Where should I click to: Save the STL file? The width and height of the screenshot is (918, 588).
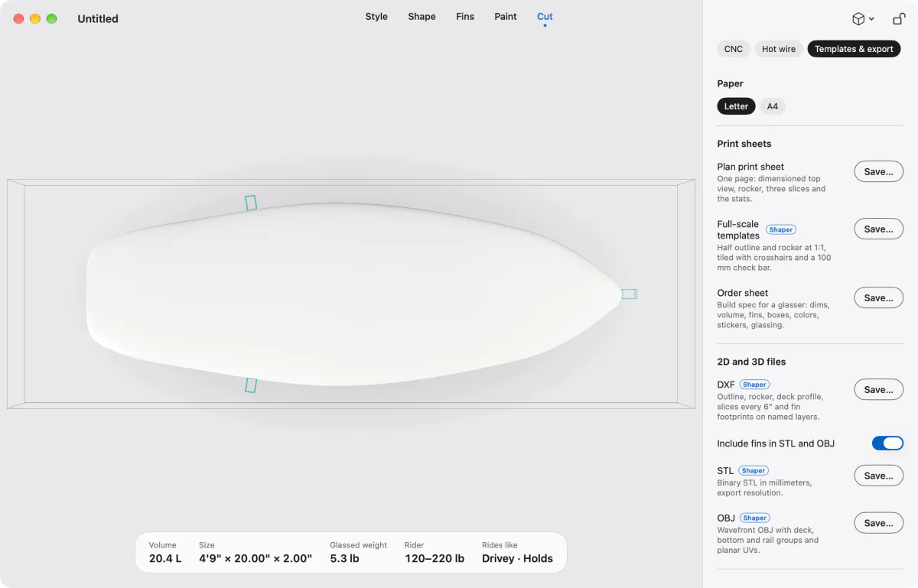click(878, 476)
